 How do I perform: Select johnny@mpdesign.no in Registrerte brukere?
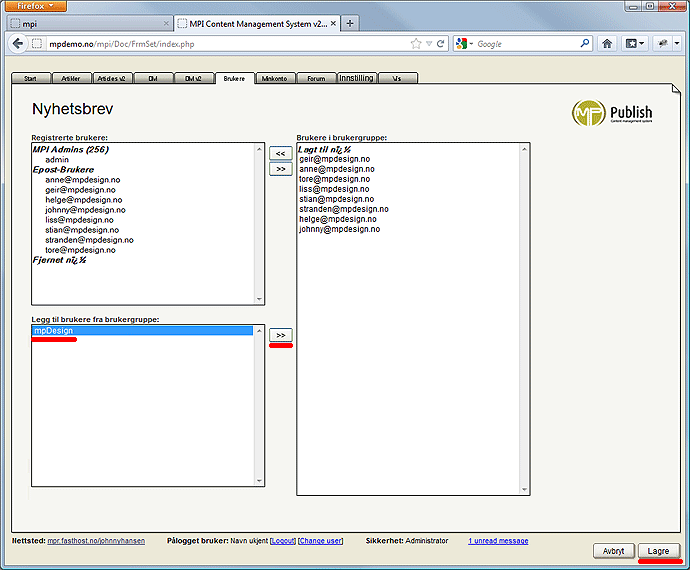[x=85, y=210]
